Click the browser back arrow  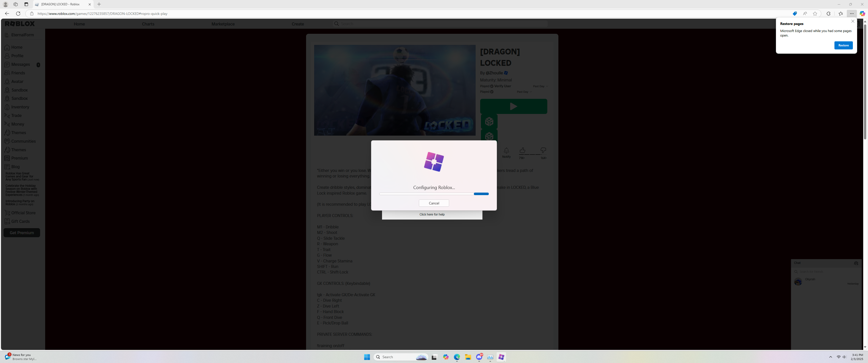(7, 13)
